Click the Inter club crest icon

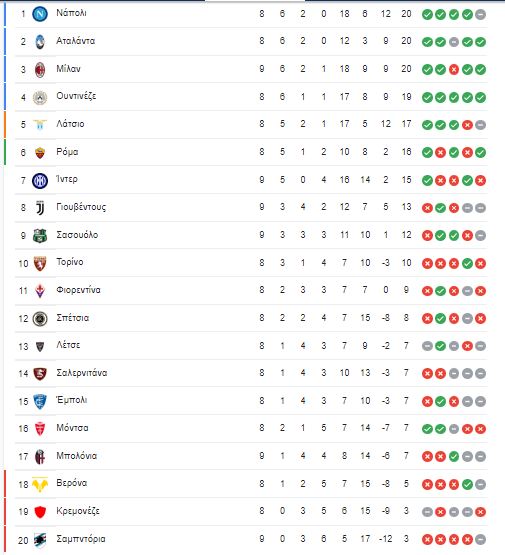click(40, 181)
